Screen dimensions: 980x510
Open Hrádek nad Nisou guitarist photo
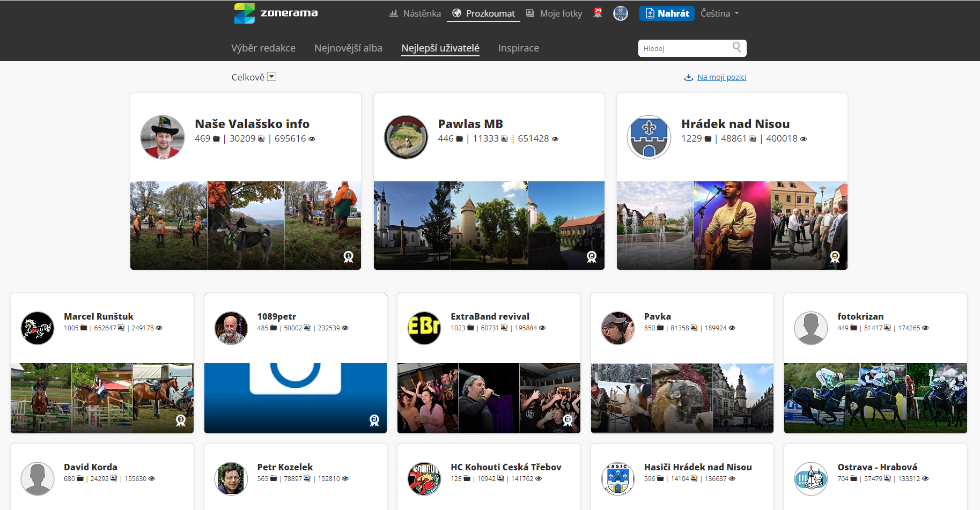[x=732, y=225]
